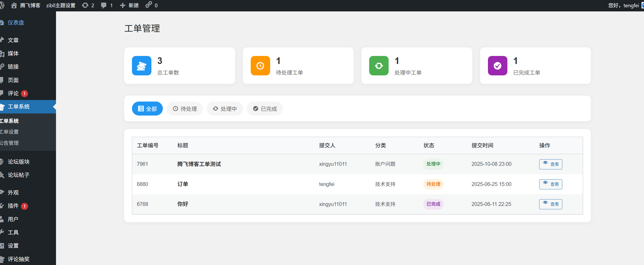Click the 工单编号 column header
Image resolution: width=644 pixels, height=265 pixels.
point(148,145)
